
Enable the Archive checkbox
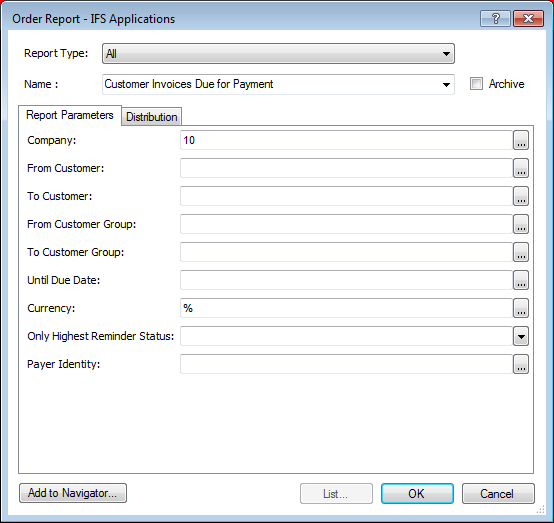coord(476,84)
